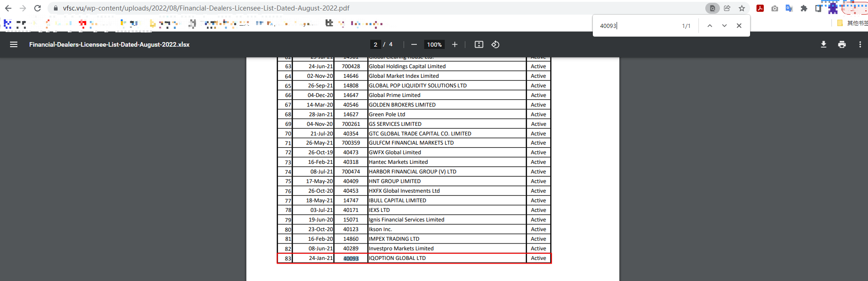This screenshot has height=281, width=868.
Task: Click the page number input field
Action: coord(375,44)
